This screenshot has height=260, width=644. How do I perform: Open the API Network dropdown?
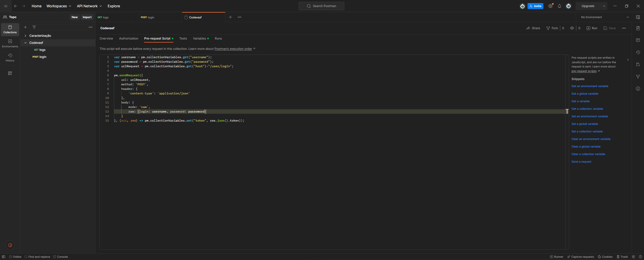click(89, 6)
